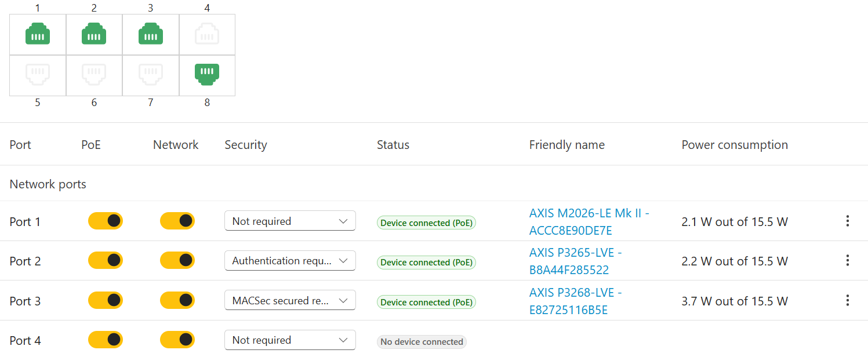Open Port 2 Authentication required dropdown

290,260
